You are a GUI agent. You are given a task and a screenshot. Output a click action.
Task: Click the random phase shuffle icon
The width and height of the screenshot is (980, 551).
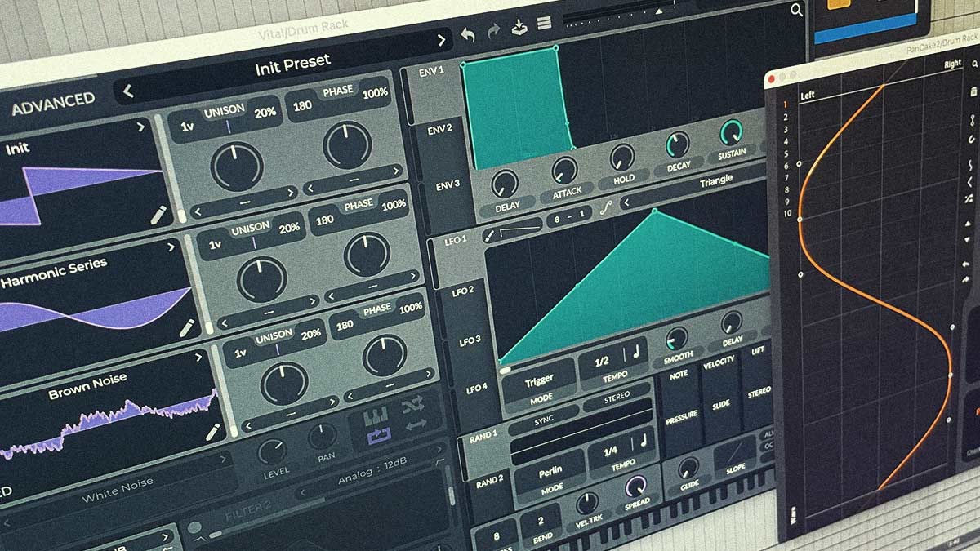(414, 406)
